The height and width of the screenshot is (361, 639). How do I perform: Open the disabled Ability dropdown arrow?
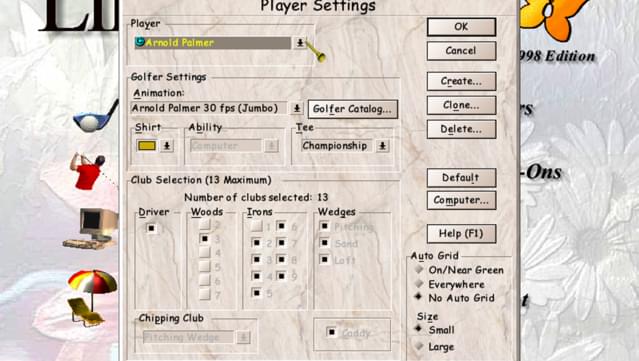point(271,146)
